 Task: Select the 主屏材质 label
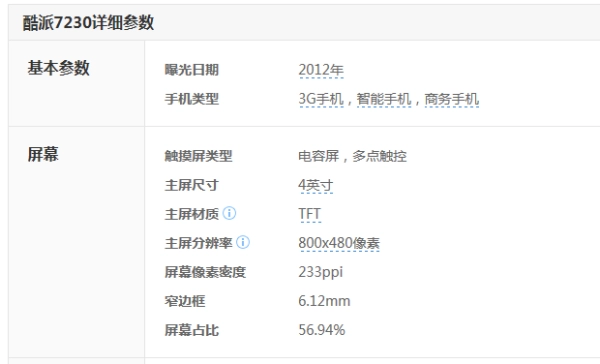tap(192, 214)
